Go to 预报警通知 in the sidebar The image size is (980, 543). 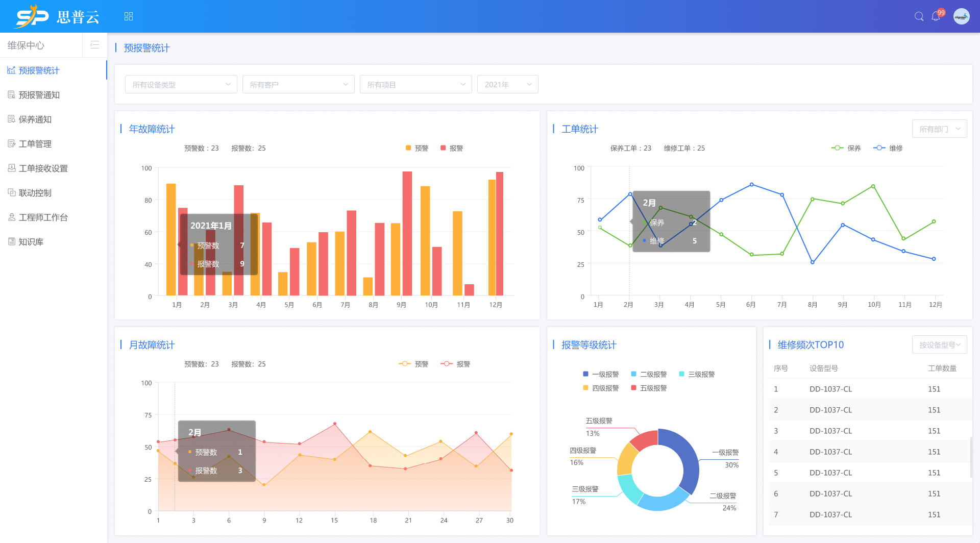[39, 95]
